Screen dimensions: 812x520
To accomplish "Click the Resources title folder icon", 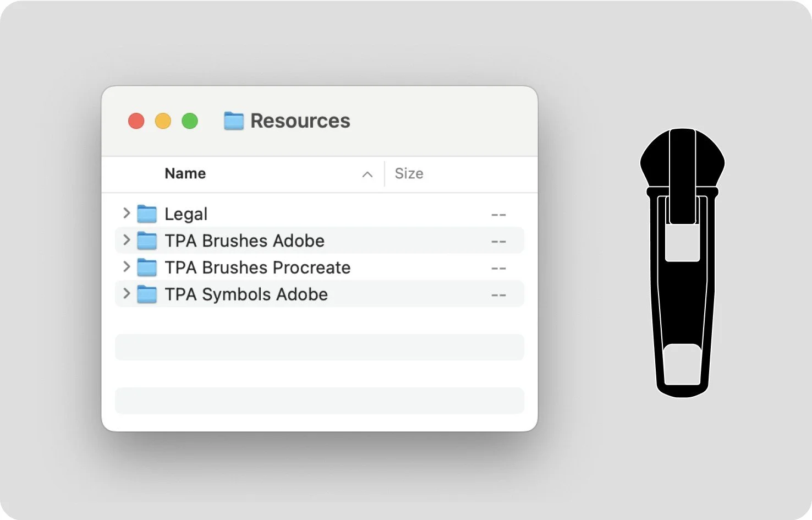I will pos(234,121).
